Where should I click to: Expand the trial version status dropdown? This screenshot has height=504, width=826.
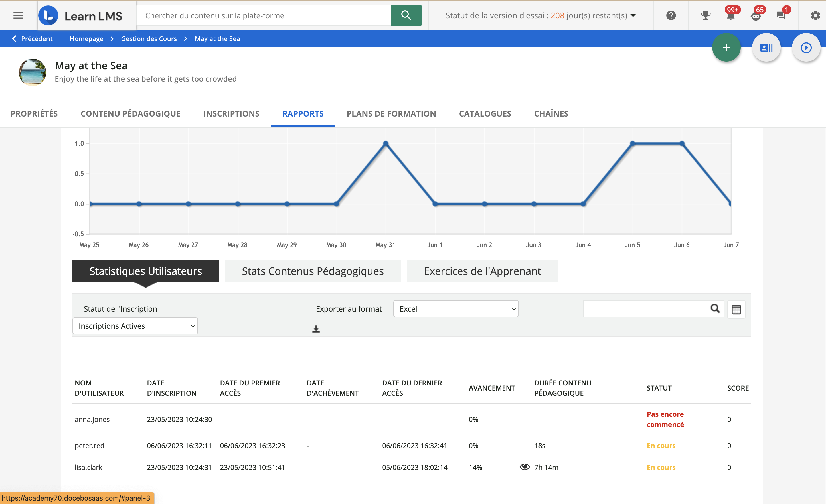click(x=540, y=15)
